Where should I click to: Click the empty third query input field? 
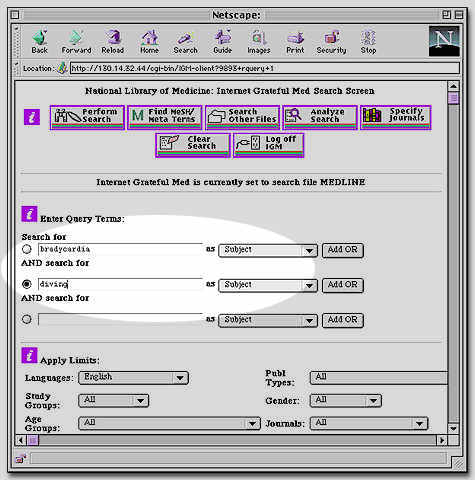pyautogui.click(x=120, y=319)
